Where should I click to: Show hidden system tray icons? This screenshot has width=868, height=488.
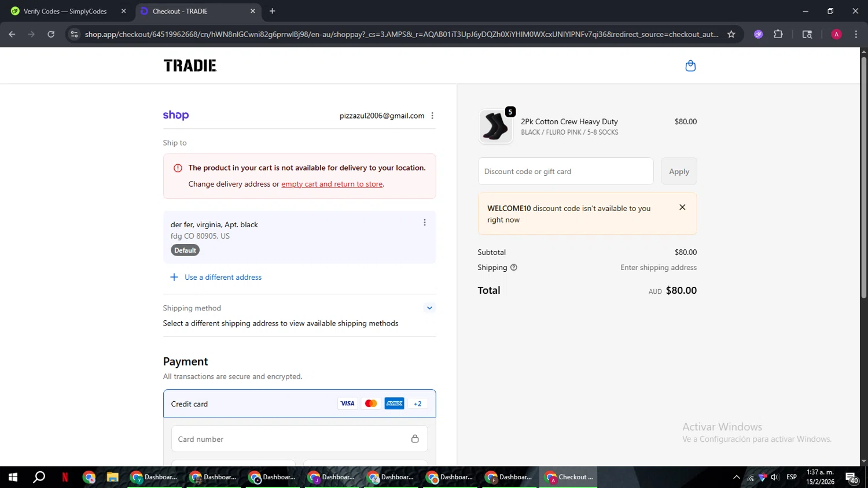coord(736,477)
